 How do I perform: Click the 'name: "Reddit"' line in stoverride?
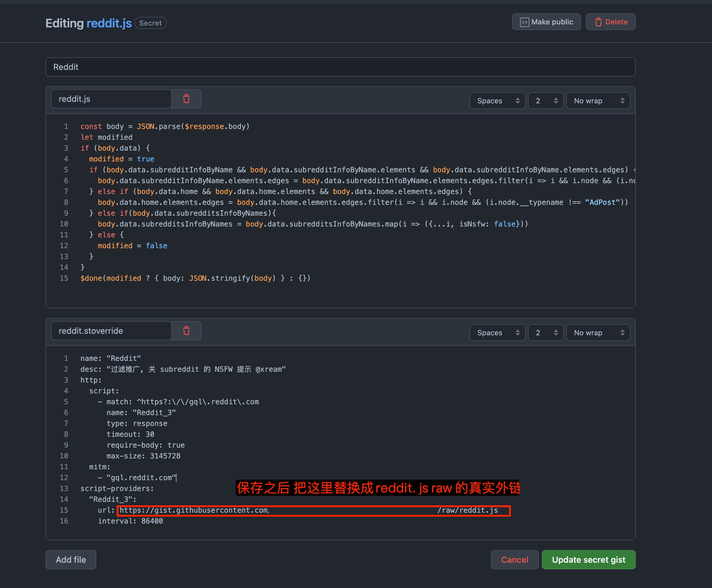point(111,358)
